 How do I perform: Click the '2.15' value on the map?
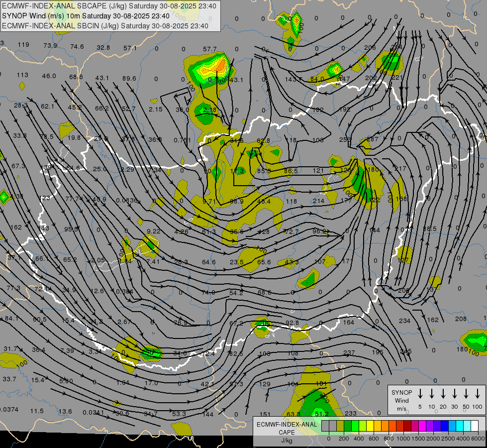coord(156,109)
